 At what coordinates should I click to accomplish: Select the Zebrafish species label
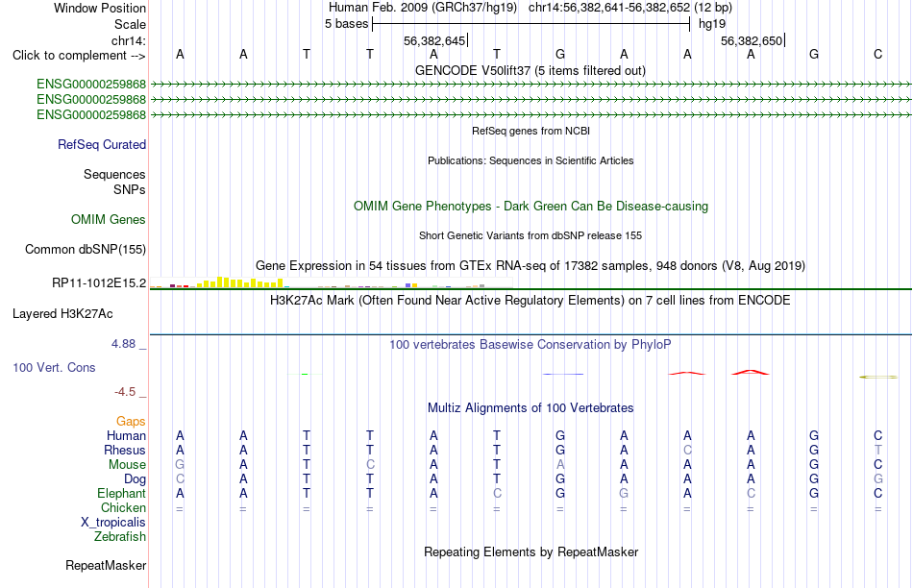click(x=120, y=536)
